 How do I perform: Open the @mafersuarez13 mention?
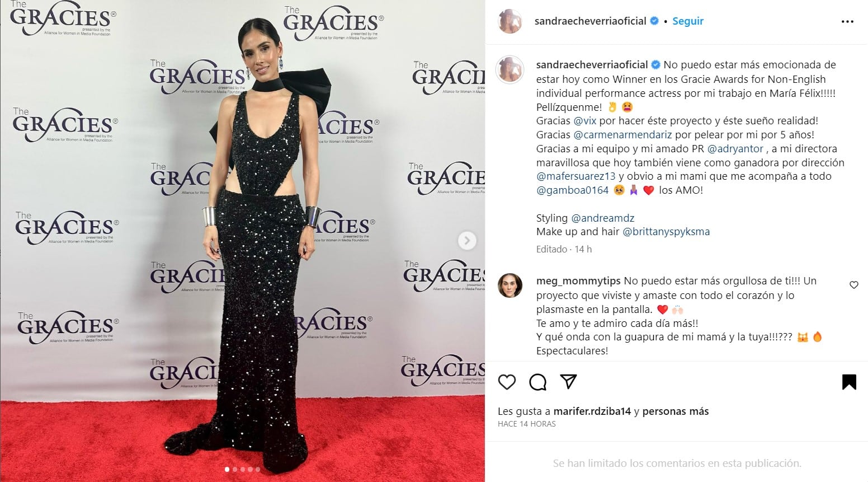pos(576,176)
